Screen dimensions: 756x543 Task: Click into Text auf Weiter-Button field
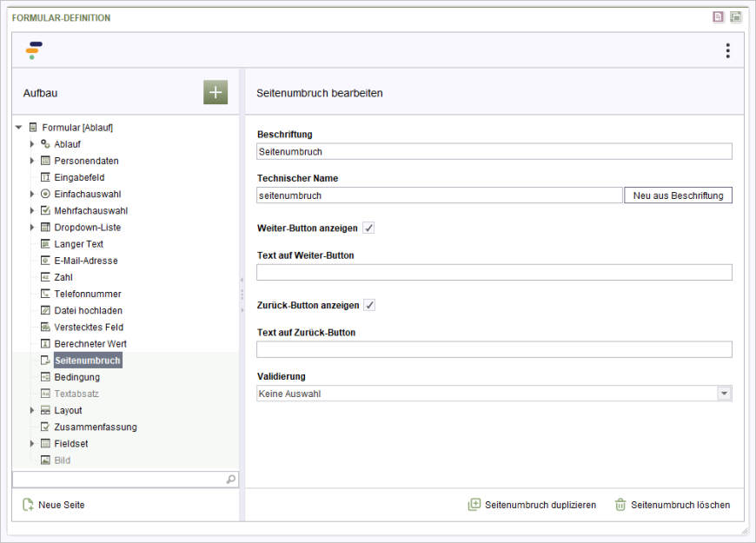coord(494,273)
